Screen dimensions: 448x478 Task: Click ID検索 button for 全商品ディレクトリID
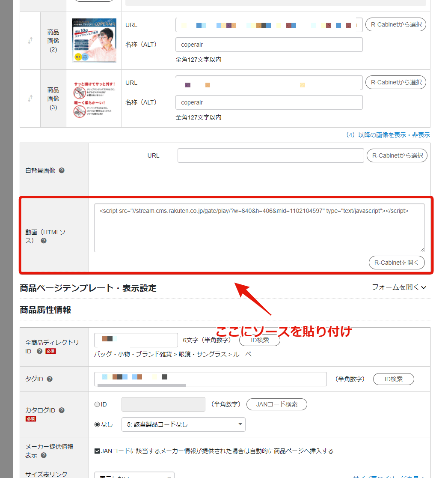pos(260,340)
